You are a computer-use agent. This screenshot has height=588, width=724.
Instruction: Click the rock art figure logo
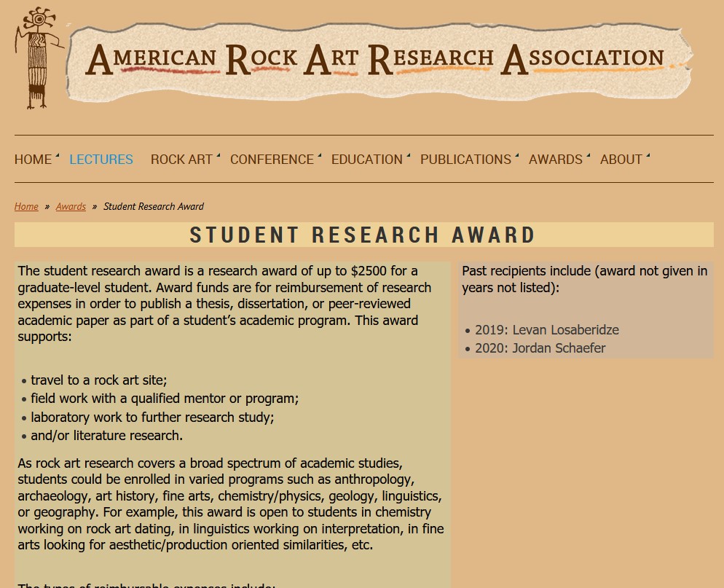[x=37, y=60]
